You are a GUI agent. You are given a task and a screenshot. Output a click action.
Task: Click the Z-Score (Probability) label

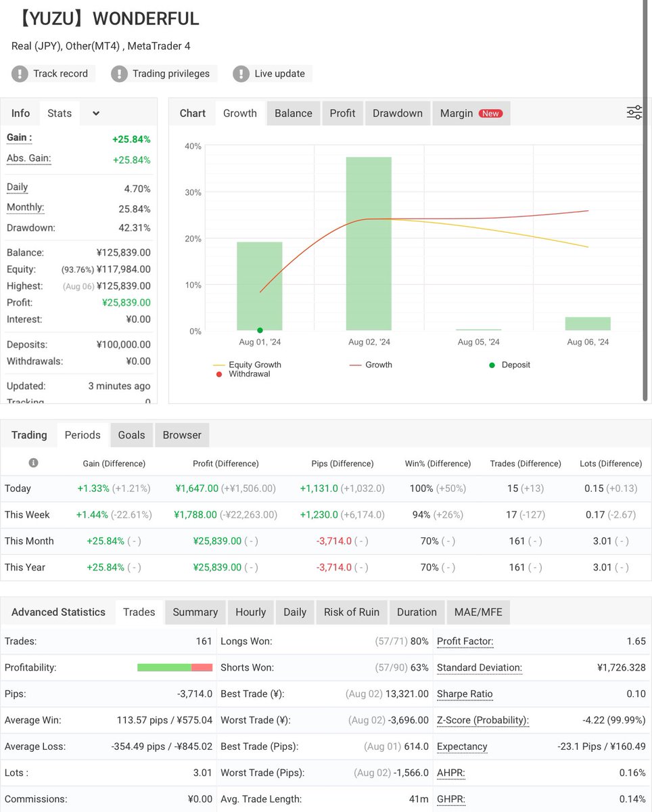coord(483,720)
